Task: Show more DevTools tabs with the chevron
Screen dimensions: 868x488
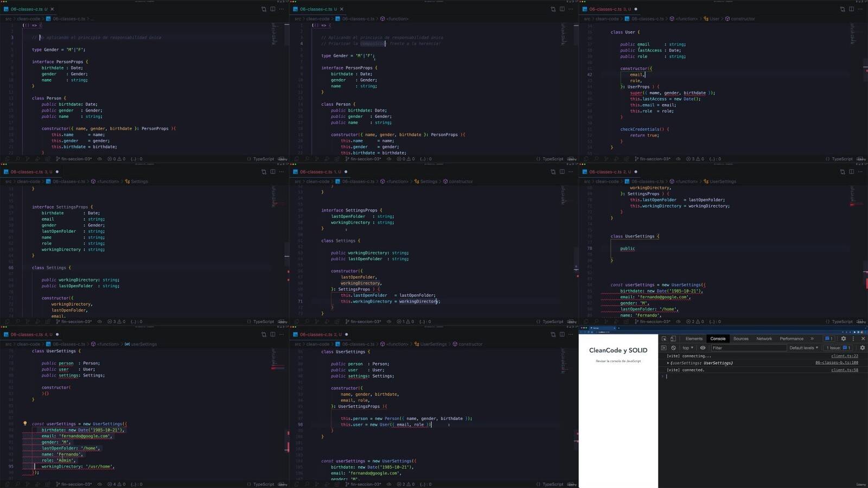Action: coord(812,339)
